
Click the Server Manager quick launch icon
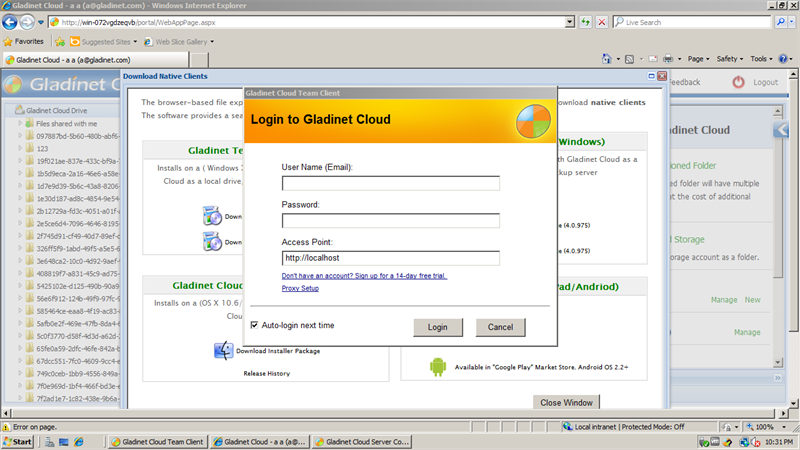[49, 442]
